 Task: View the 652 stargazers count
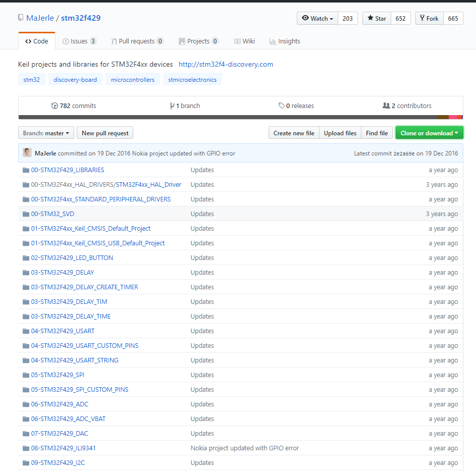point(400,18)
